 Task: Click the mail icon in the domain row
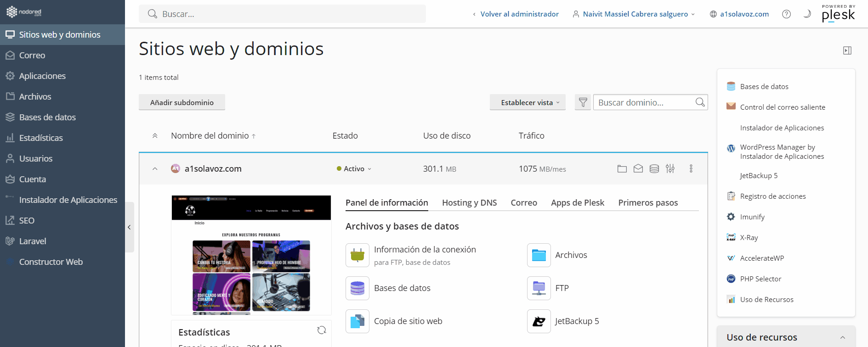[638, 169]
